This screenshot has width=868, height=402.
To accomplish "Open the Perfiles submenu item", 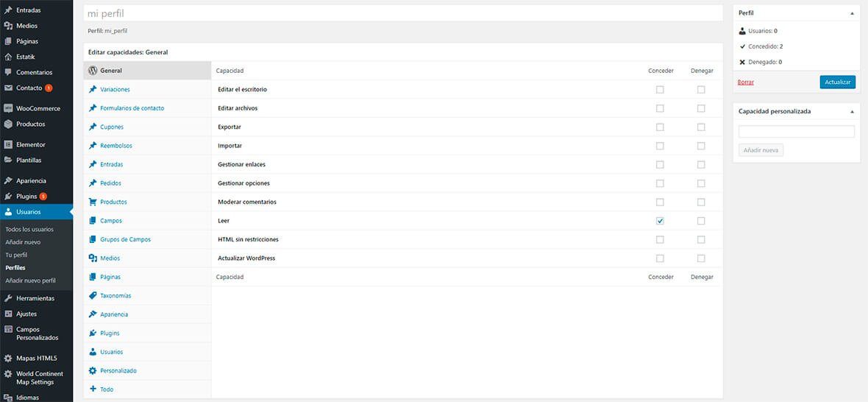I will (15, 267).
